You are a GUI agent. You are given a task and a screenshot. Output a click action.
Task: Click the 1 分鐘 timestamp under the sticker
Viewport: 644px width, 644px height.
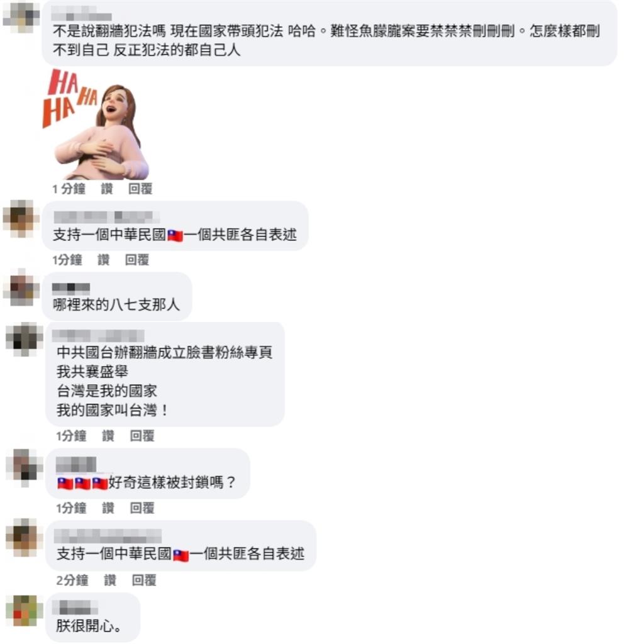(69, 189)
